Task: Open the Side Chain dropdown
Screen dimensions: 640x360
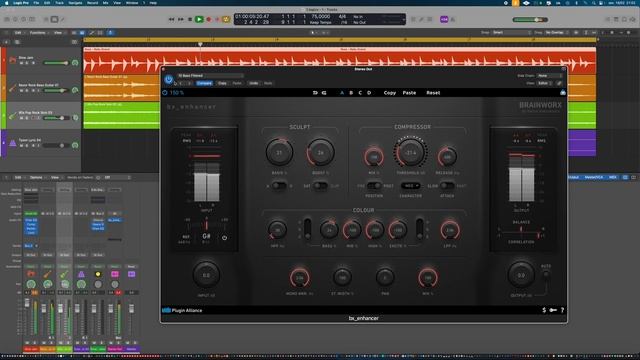Action: [x=550, y=76]
